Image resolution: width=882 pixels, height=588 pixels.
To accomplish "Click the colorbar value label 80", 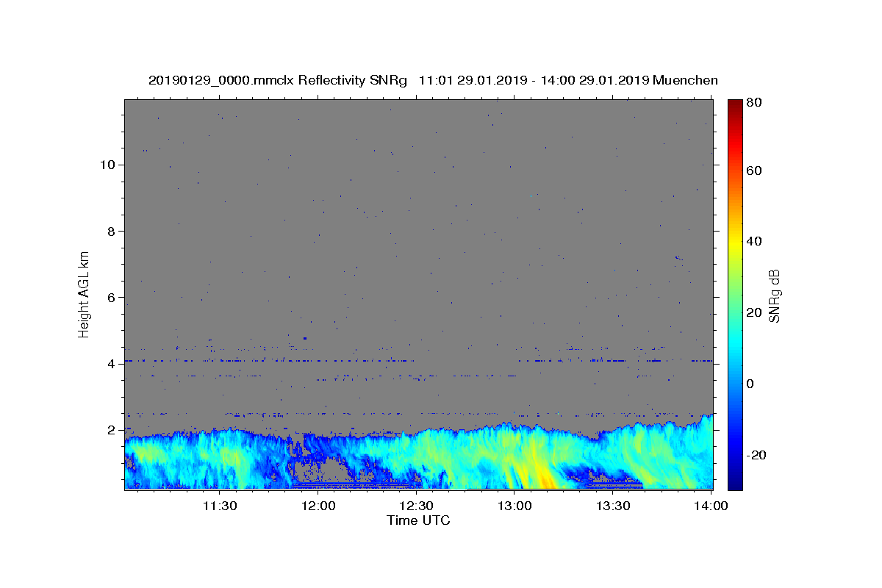I will click(754, 103).
